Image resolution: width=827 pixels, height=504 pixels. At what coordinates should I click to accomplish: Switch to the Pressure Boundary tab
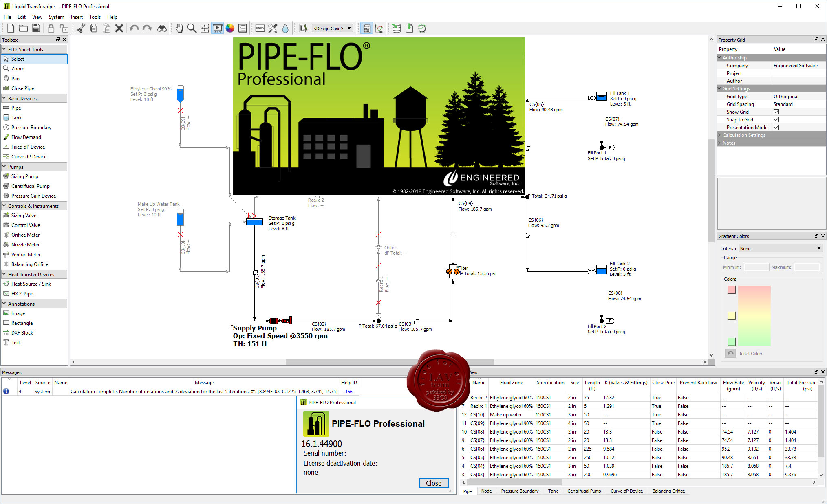[x=520, y=491]
